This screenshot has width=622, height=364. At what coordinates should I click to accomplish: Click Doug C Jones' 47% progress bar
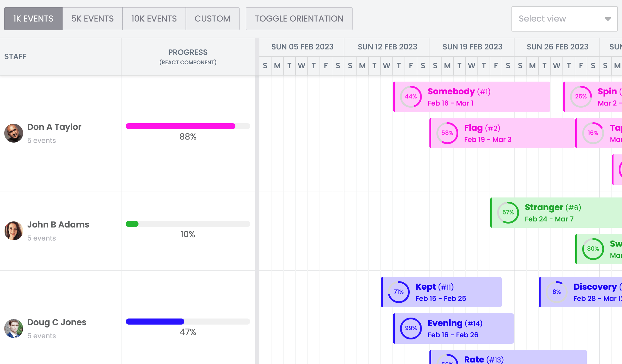click(188, 322)
